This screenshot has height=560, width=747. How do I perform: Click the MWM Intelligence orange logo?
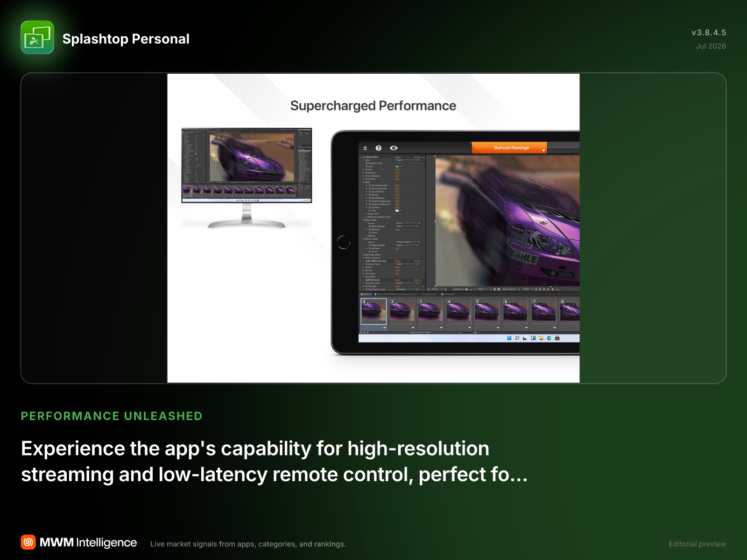coord(28,542)
